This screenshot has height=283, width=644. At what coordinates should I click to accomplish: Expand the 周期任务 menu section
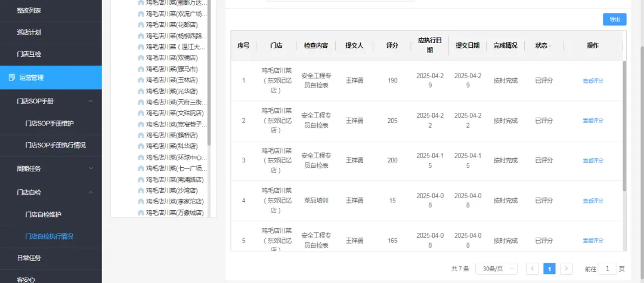[x=91, y=169]
